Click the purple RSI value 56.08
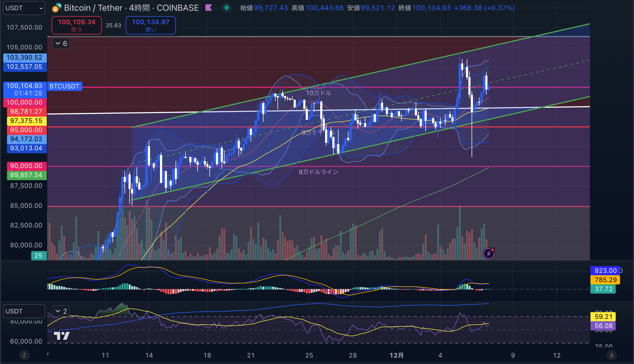This screenshot has height=364, width=634. pos(603,326)
